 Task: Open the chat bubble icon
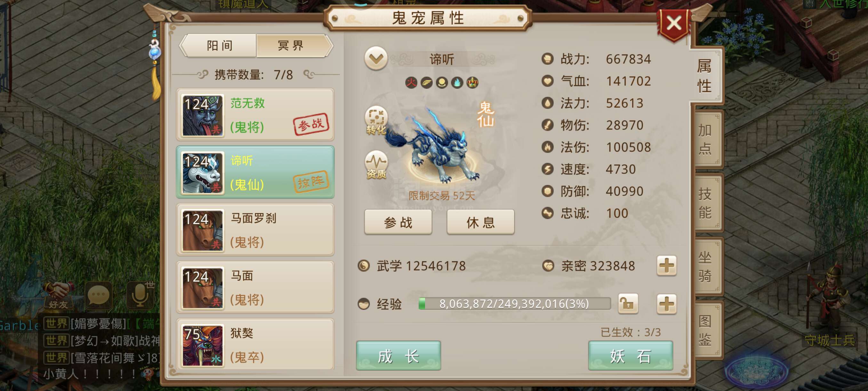click(x=99, y=295)
